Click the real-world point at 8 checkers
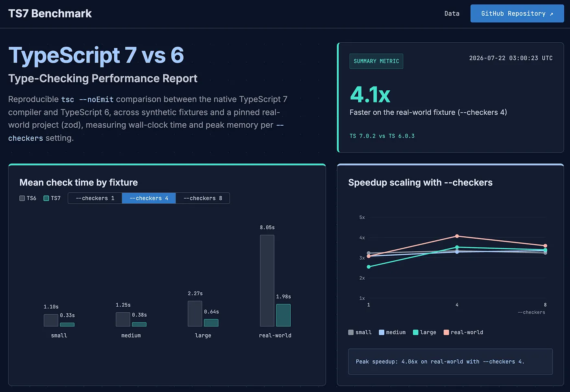 pyautogui.click(x=545, y=246)
